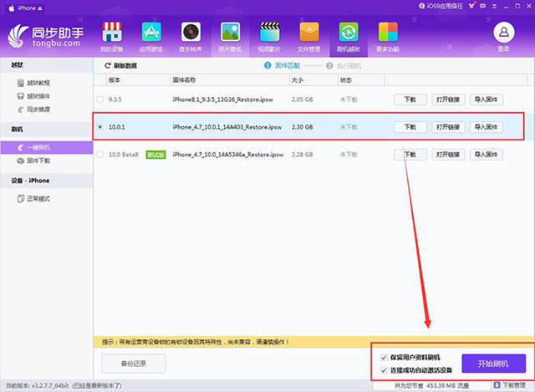Collapse the 刷机 sidebar section header
The image size is (535, 392).
[47, 130]
